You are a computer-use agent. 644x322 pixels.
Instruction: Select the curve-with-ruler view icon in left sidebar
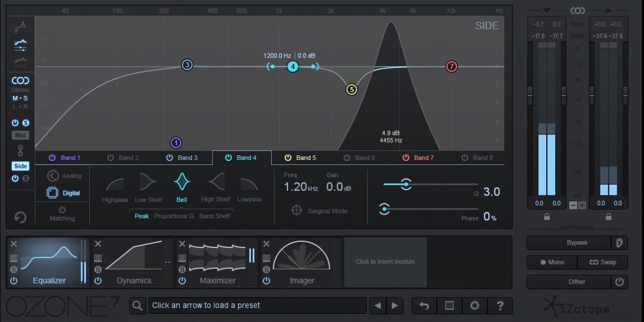click(x=20, y=63)
